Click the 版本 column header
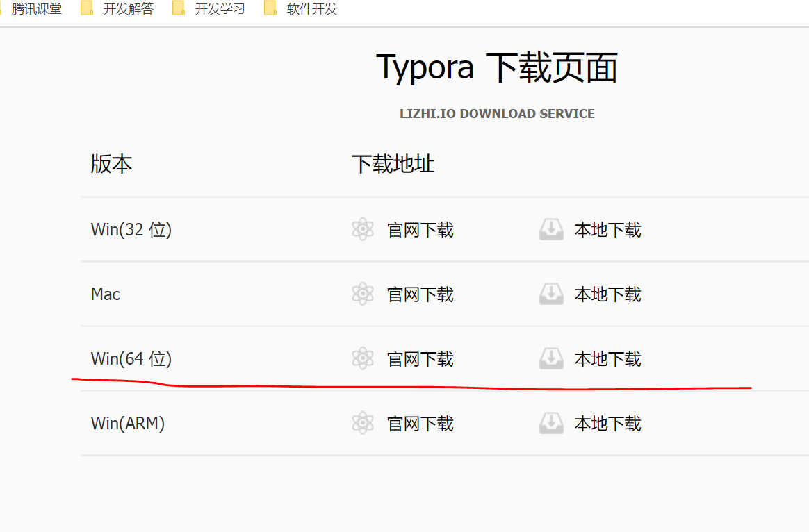This screenshot has height=532, width=809. [111, 164]
